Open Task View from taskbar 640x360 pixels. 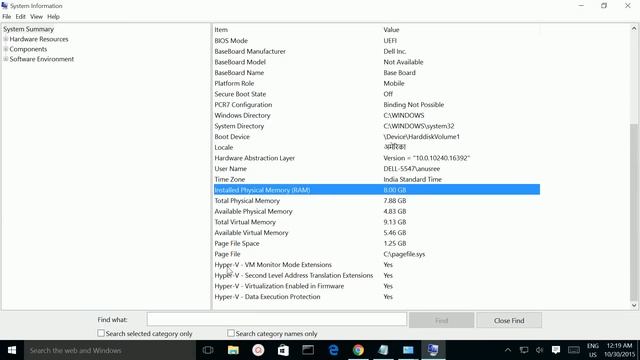(208, 350)
